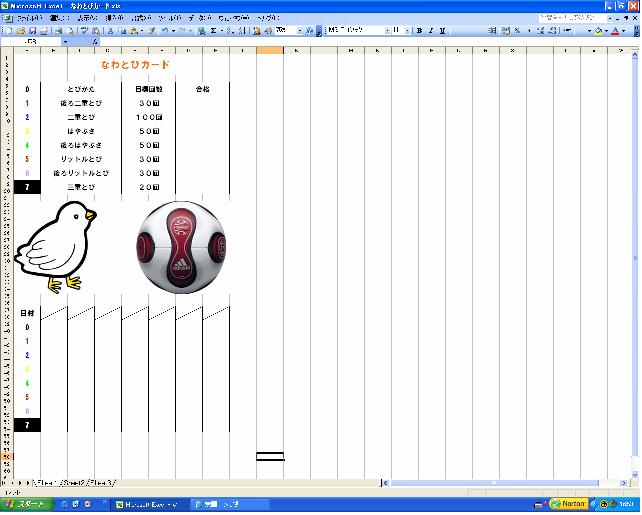Viewport: 642px width, 515px height.
Task: Select the soccer ball picture
Action: coord(182,249)
